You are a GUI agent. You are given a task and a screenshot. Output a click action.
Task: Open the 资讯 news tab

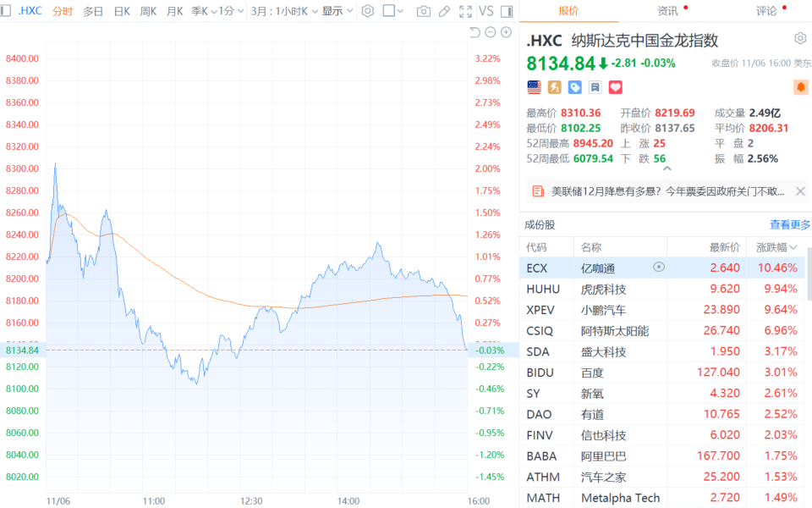tap(667, 11)
